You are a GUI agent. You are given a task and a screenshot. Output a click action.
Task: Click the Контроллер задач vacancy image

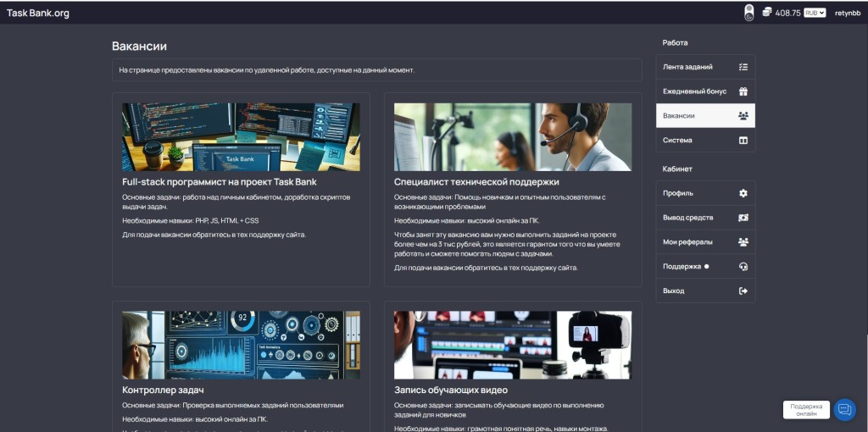(241, 345)
